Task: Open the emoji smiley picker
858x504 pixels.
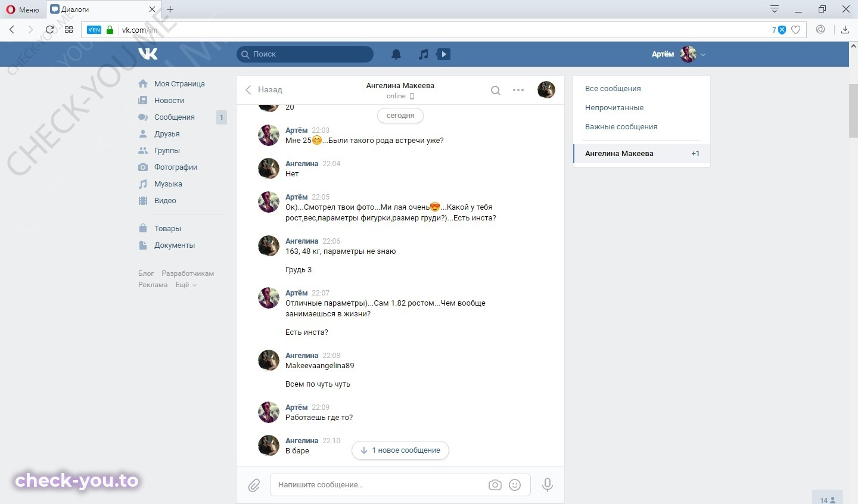Action: coord(515,485)
